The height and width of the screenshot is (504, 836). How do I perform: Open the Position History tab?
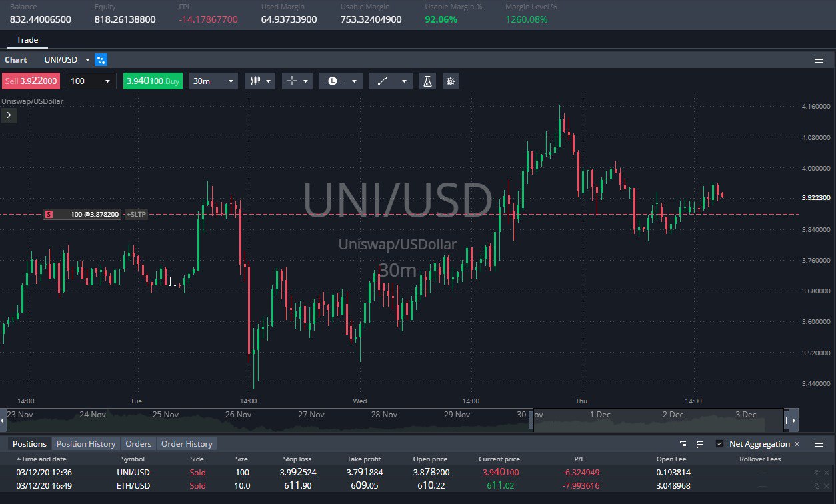coord(86,444)
